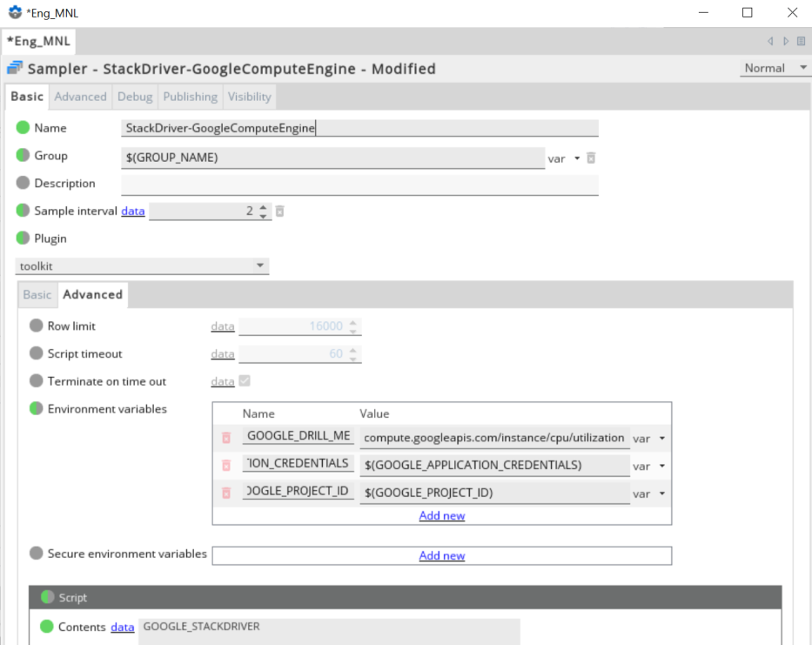Screen dimensions: 812x645
Task: Click data link for Script timeout
Action: (x=223, y=354)
